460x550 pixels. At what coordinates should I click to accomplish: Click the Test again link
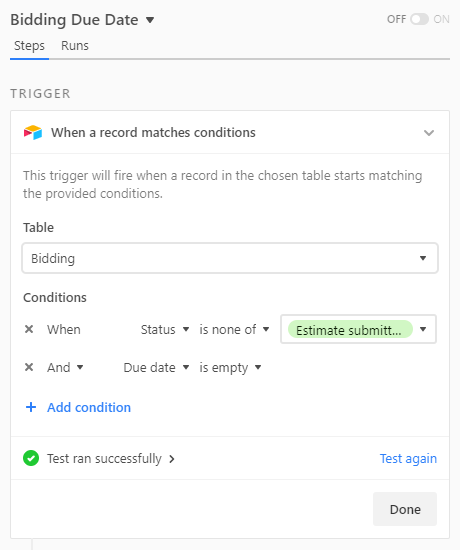point(408,458)
